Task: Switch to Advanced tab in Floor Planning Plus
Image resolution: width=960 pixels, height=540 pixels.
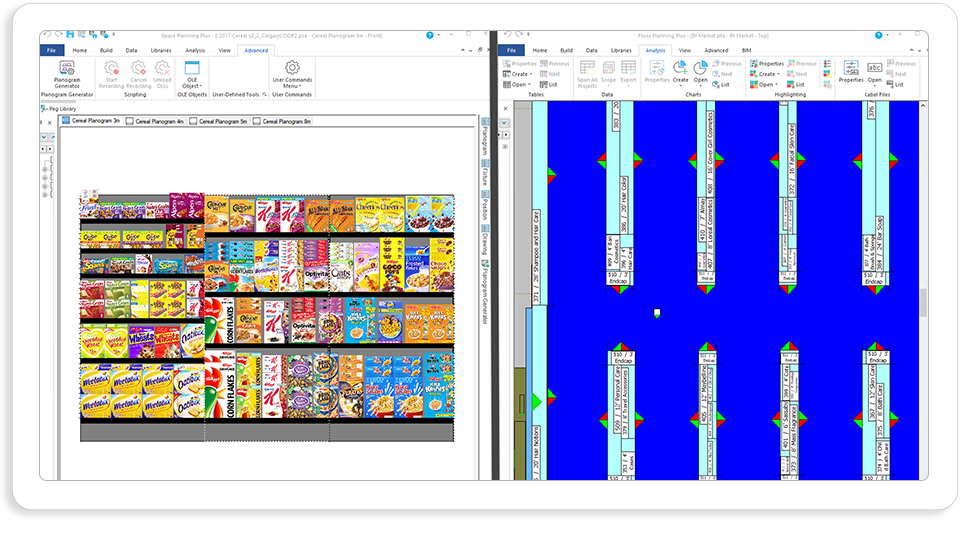Action: 716,50
